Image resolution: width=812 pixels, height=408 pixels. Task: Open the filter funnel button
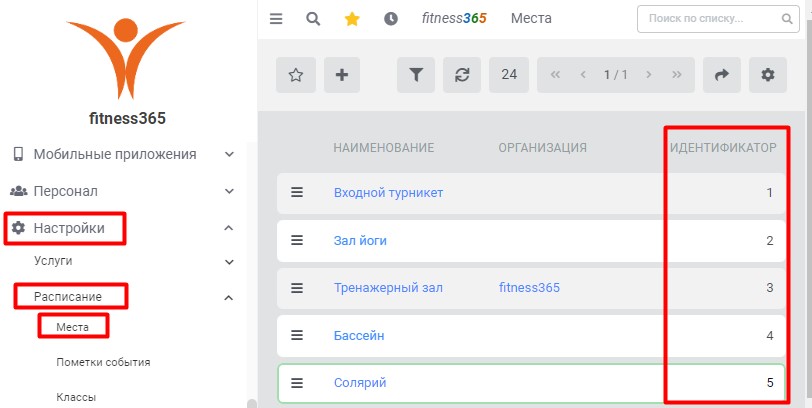[x=416, y=75]
